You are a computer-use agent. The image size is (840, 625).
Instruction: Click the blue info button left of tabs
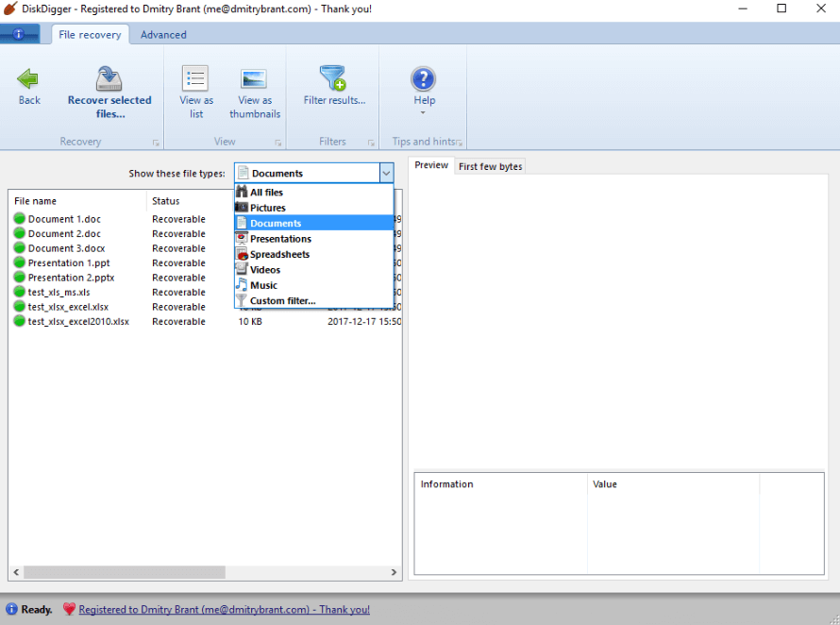tap(19, 35)
